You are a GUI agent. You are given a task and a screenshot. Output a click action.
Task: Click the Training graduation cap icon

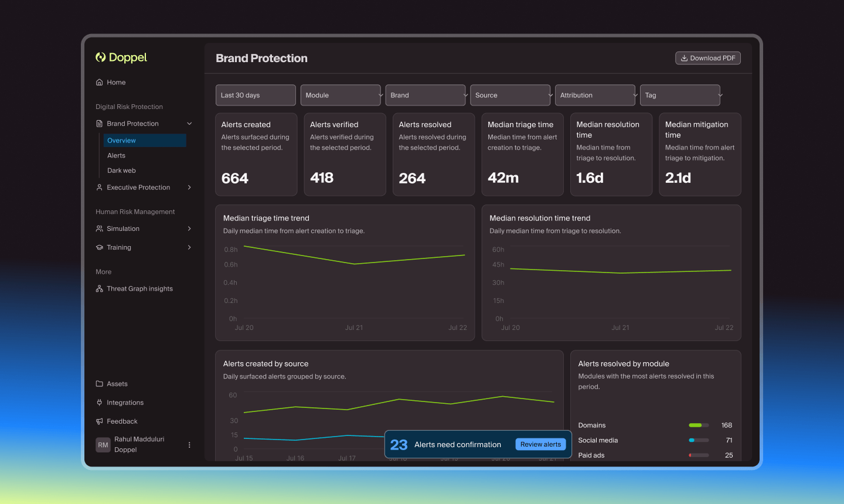point(100,247)
